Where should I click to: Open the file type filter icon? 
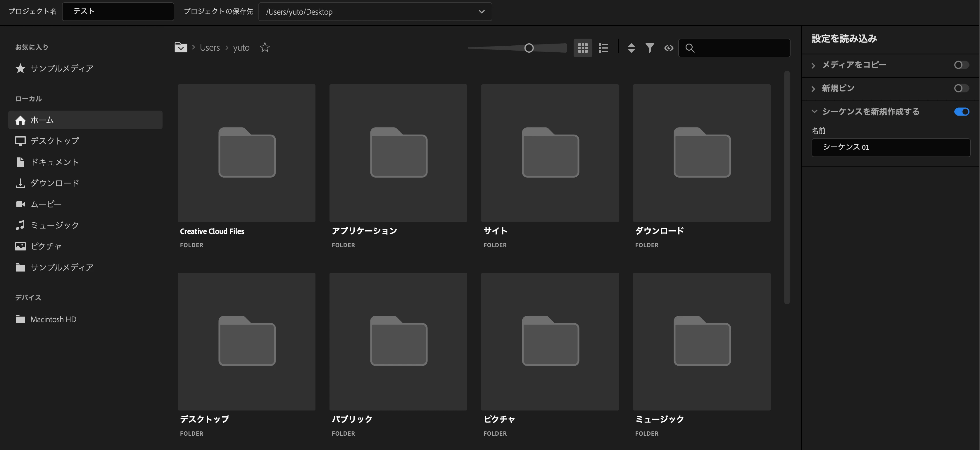pos(650,48)
